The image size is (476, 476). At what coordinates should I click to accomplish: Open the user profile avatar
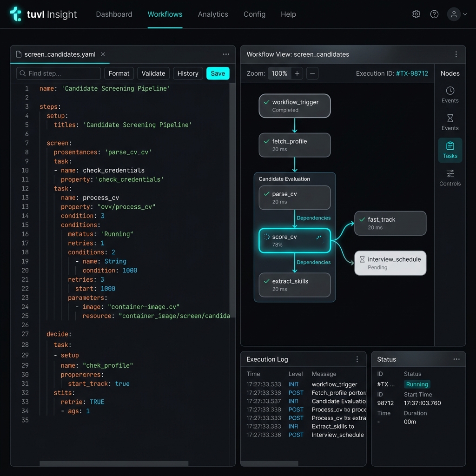click(x=454, y=14)
